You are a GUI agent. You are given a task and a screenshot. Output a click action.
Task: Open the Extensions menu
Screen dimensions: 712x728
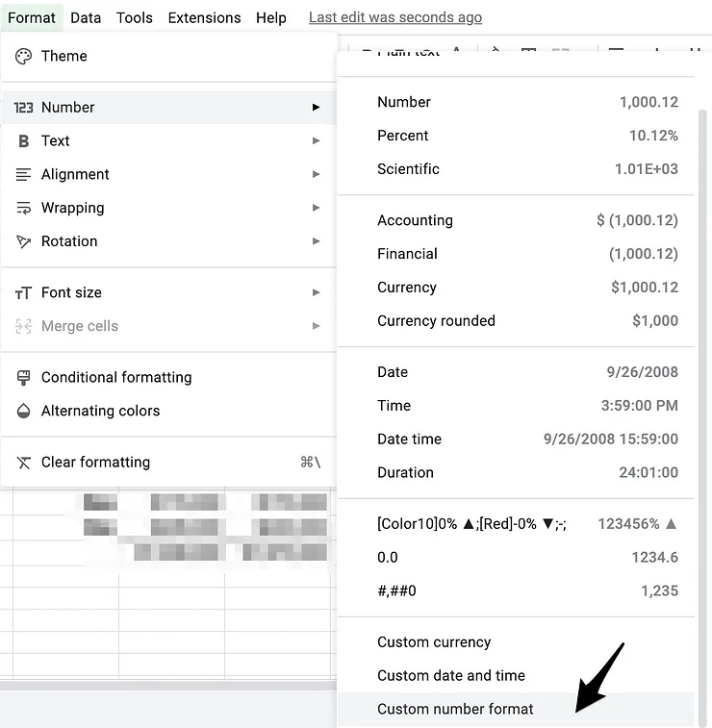click(204, 17)
